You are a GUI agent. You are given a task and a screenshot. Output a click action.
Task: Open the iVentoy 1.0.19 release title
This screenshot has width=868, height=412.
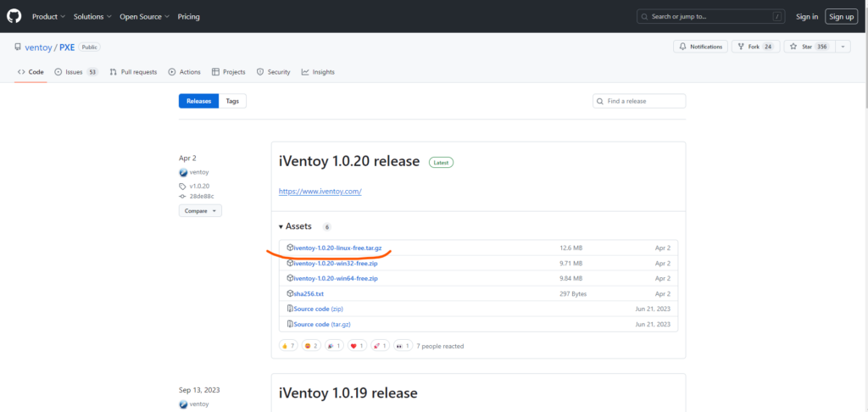tap(348, 393)
